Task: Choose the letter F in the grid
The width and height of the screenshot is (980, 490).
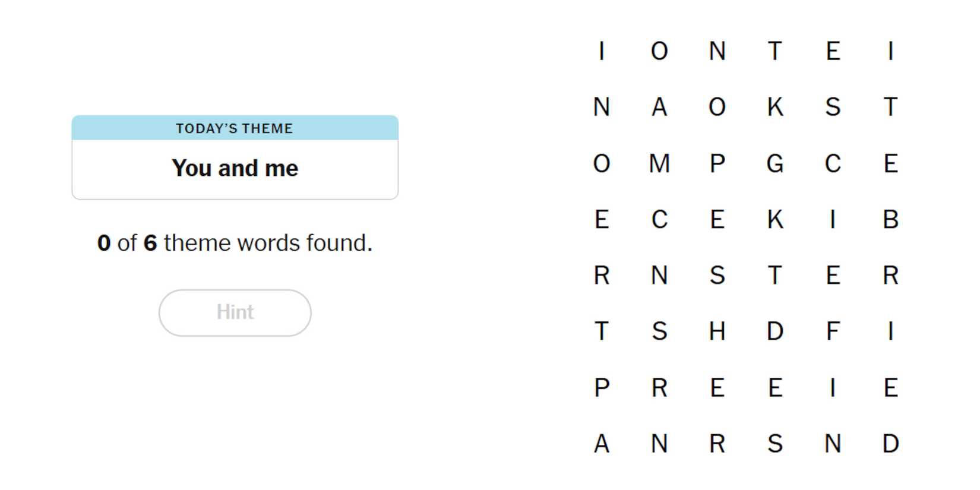Action: pyautogui.click(x=833, y=331)
